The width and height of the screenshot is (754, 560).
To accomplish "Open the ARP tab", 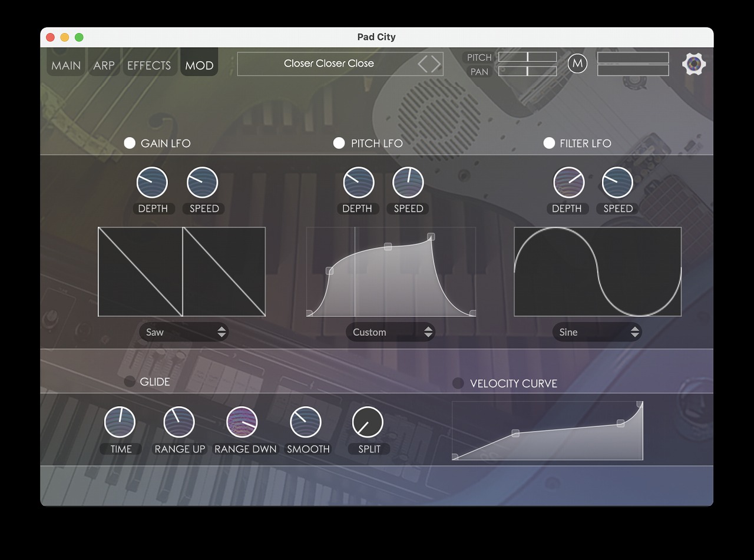I will (104, 65).
